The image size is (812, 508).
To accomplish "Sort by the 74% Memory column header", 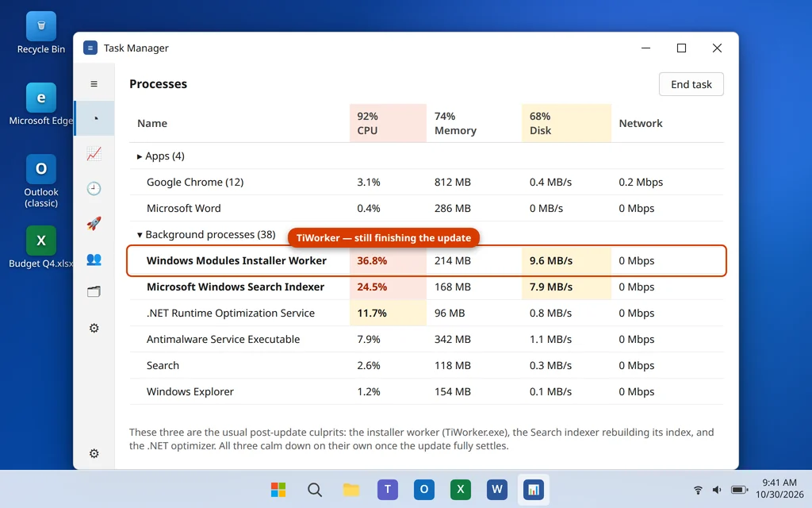I will tap(474, 123).
